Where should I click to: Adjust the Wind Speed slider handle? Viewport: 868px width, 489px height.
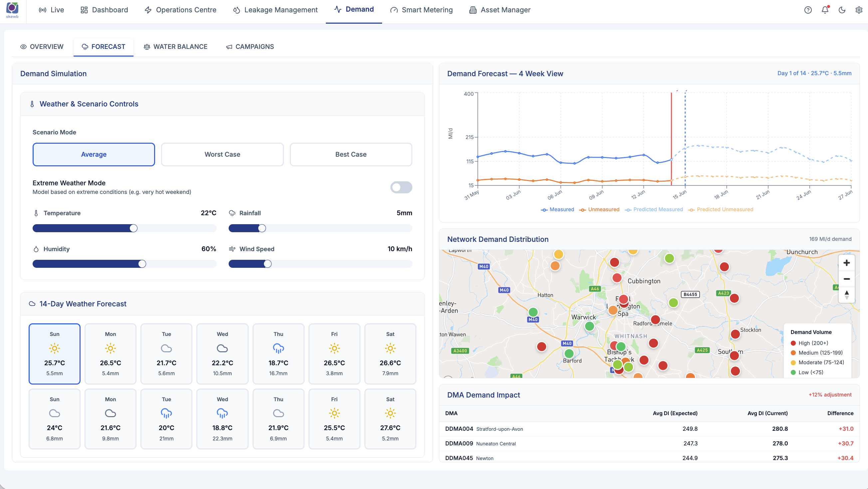point(268,264)
